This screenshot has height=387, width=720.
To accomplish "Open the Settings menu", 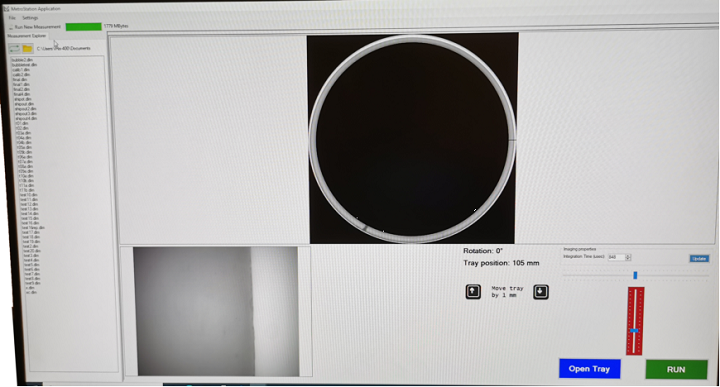I will coord(30,18).
